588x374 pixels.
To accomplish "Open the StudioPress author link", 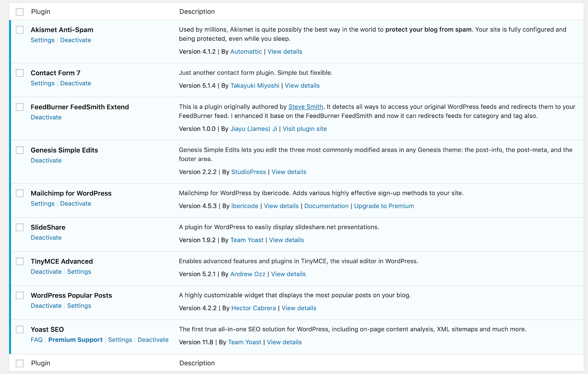I will tap(248, 172).
